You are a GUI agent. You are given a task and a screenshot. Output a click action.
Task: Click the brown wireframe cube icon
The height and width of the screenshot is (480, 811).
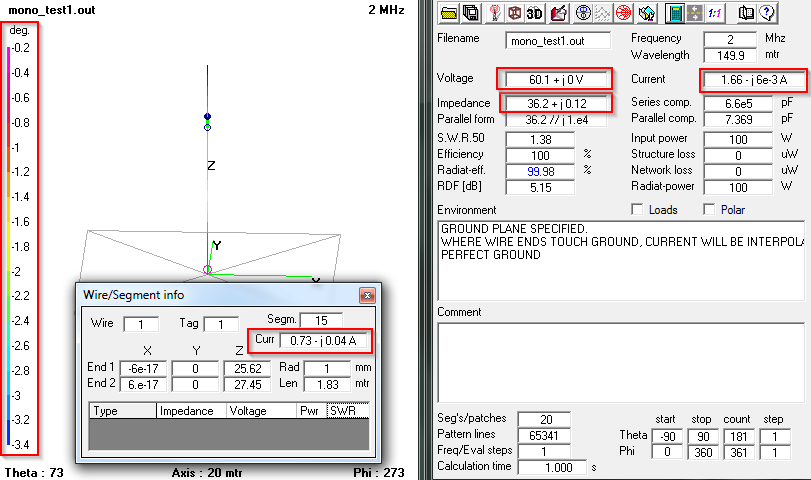(514, 13)
